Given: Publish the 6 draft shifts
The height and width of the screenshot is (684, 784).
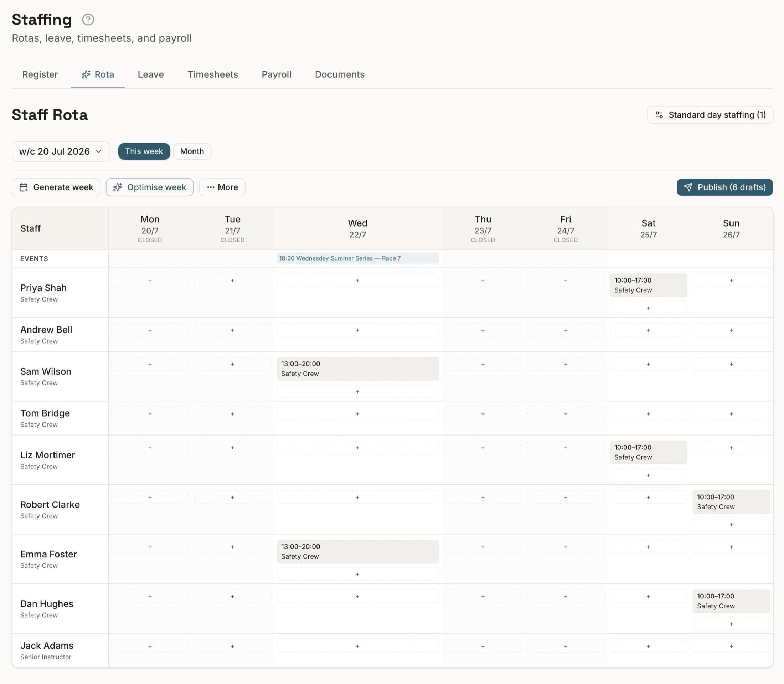Looking at the screenshot, I should click(x=724, y=187).
